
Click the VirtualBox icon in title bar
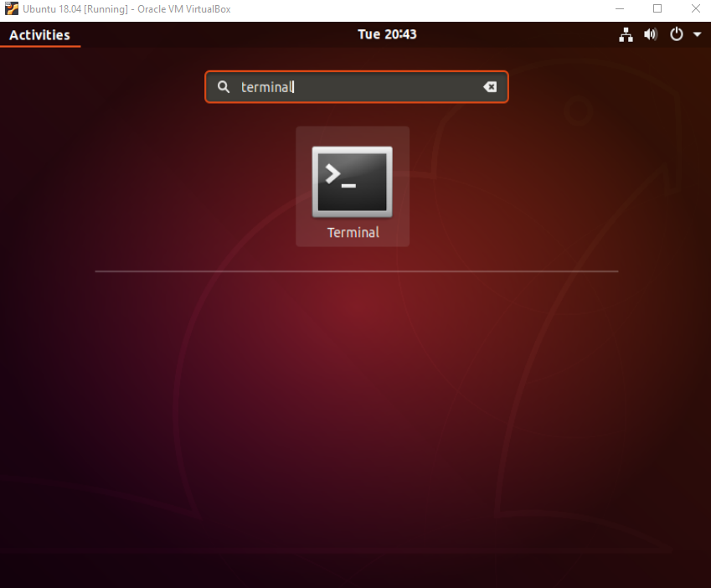[12, 9]
